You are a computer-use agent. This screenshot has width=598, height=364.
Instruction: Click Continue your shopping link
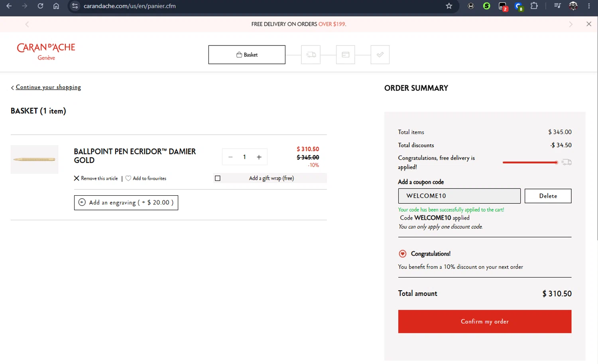[x=48, y=87]
